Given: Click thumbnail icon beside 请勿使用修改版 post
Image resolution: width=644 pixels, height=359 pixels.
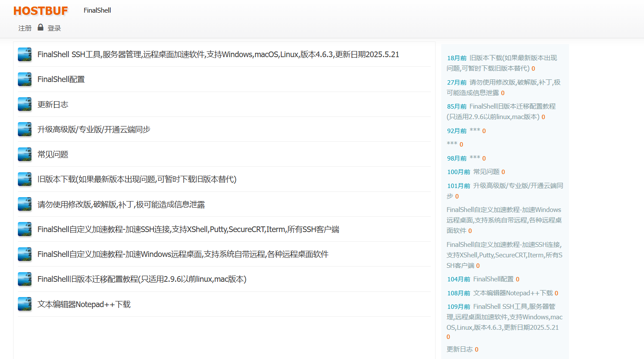Looking at the screenshot, I should coord(24,204).
